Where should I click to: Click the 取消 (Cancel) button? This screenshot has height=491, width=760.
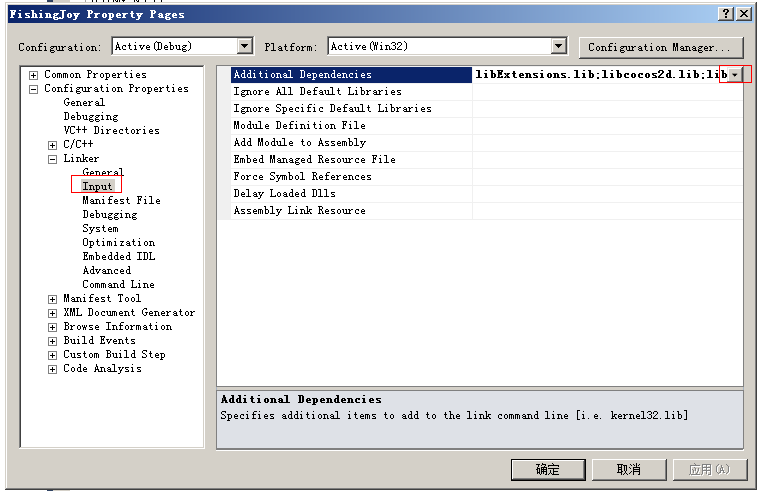click(629, 469)
